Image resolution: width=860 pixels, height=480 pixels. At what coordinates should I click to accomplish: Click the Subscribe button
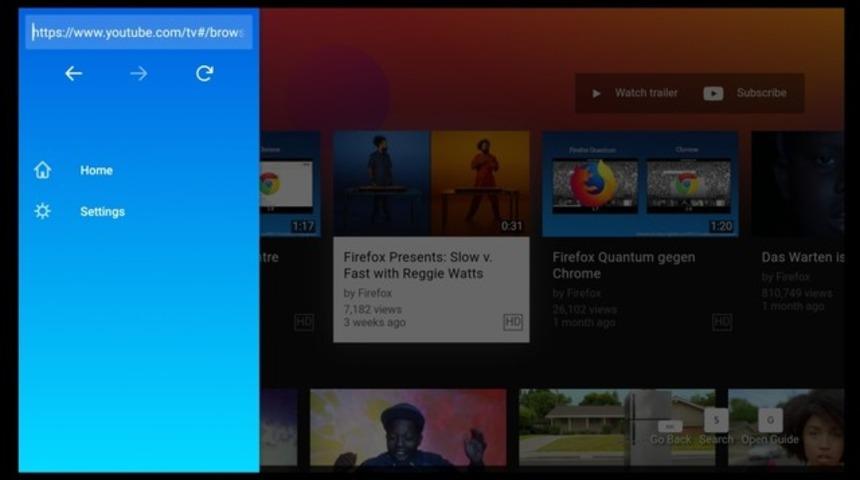coord(746,93)
